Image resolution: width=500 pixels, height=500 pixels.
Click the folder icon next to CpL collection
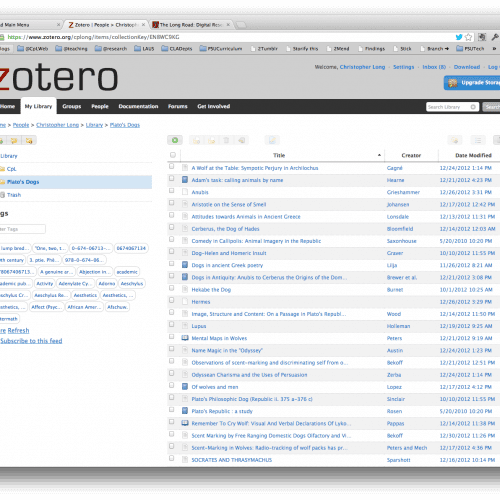click(2, 169)
